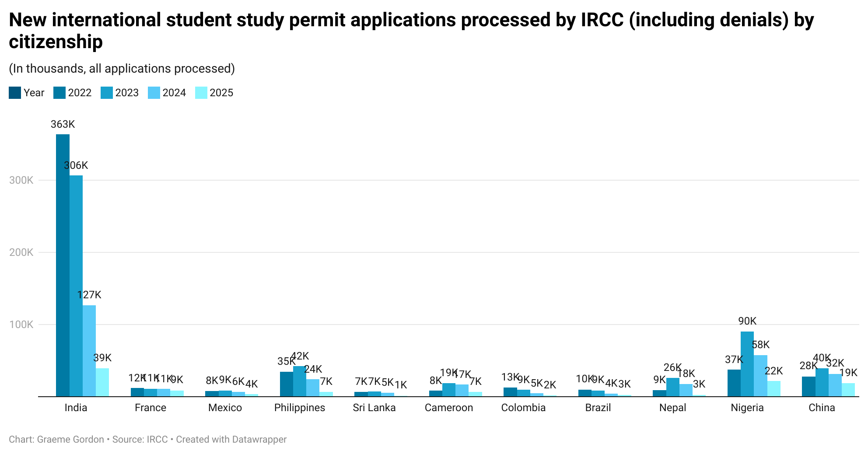Click Nigeria's 2024 bar labeled 58K
Image resolution: width=868 pixels, height=454 pixels.
tap(760, 375)
